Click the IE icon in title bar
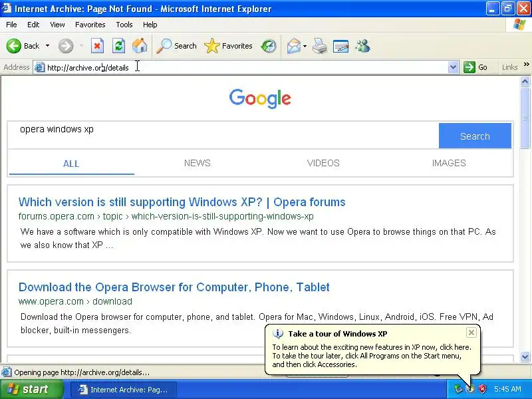Screen dimensions: 532x399 (7, 8)
